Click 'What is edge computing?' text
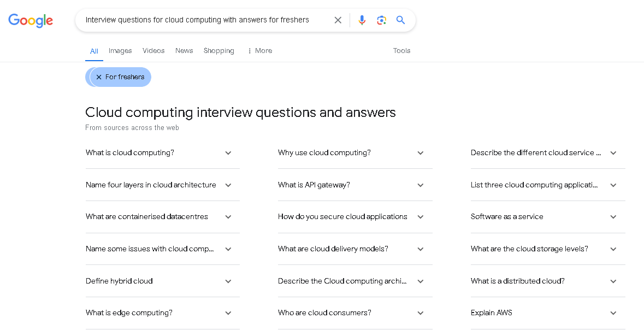 click(x=129, y=313)
